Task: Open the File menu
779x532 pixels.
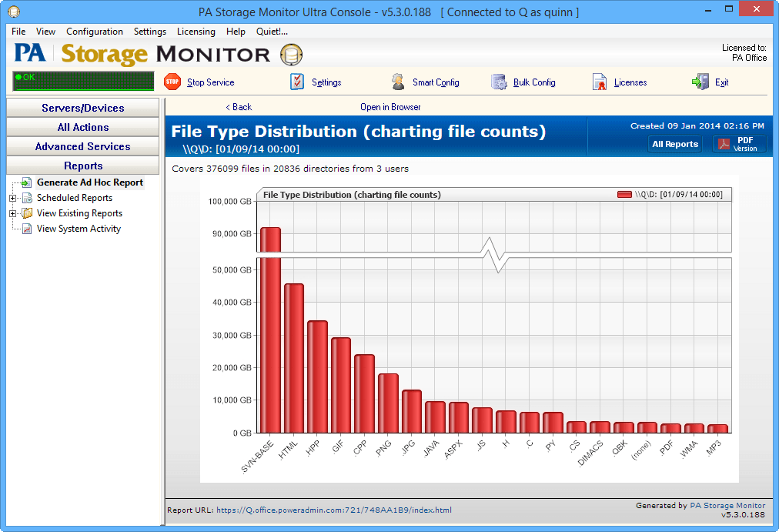Action: point(18,32)
